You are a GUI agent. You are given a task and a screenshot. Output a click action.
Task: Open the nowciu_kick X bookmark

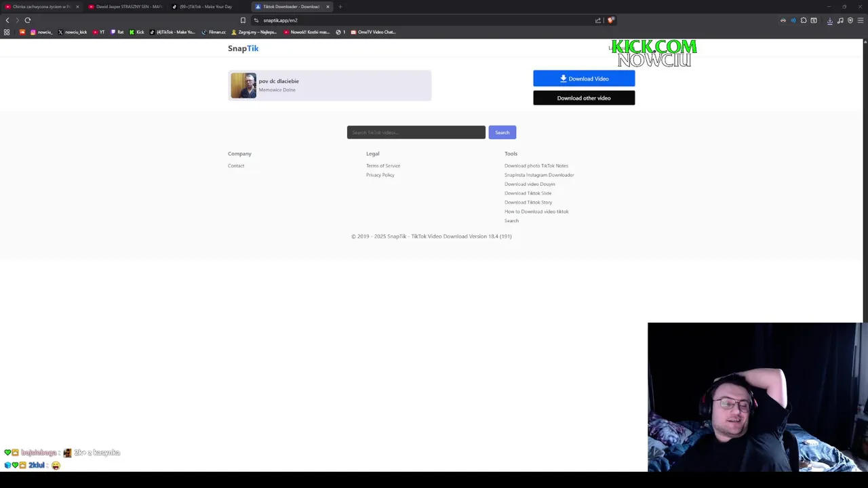(x=73, y=32)
